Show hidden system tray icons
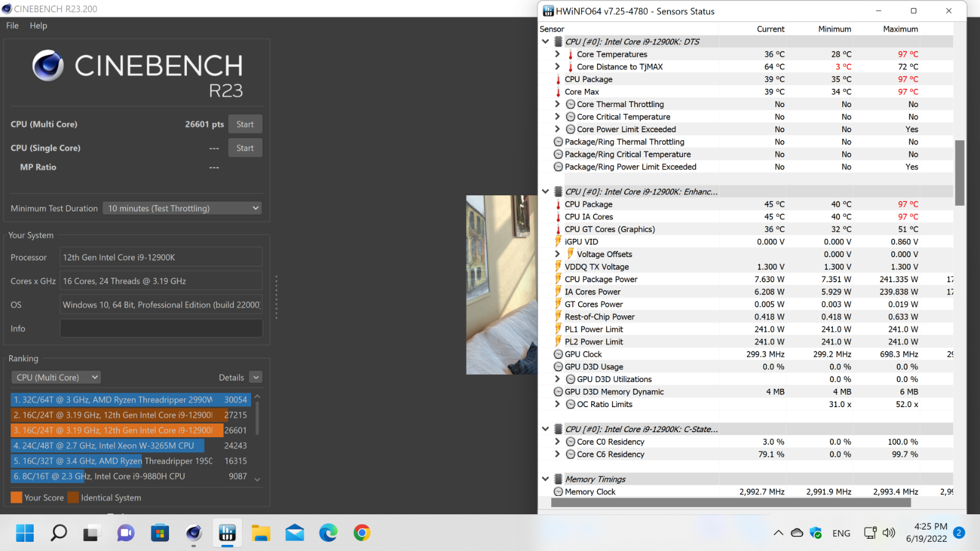This screenshot has width=980, height=551. coord(778,533)
